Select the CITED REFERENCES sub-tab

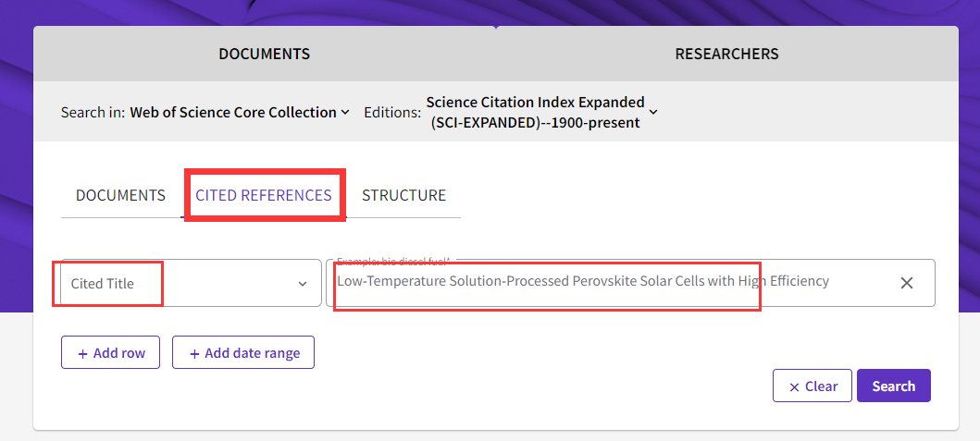(x=264, y=195)
